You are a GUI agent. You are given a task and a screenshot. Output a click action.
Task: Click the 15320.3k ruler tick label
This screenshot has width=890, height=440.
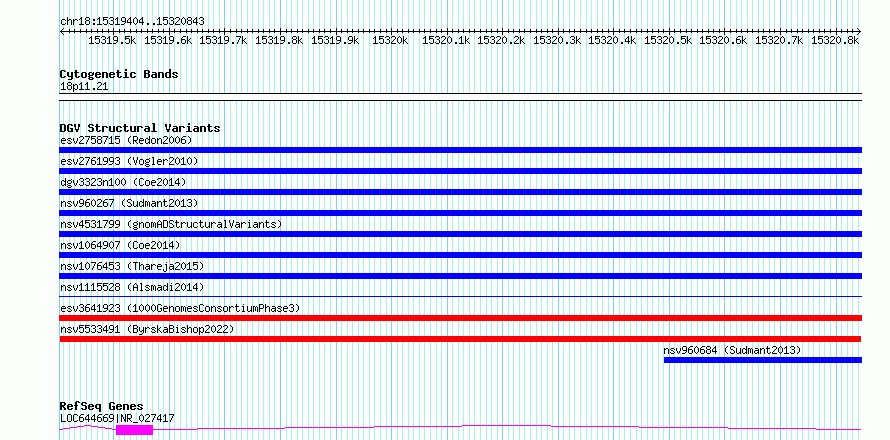pyautogui.click(x=557, y=40)
